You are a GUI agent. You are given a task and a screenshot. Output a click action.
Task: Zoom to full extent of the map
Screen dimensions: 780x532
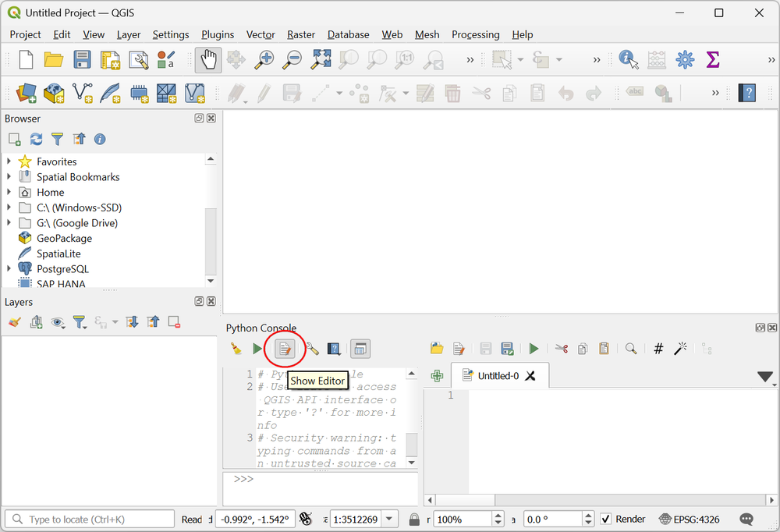pos(321,60)
